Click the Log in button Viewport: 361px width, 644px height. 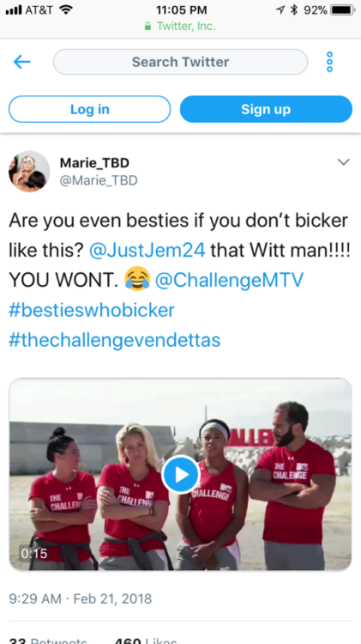pos(90,109)
